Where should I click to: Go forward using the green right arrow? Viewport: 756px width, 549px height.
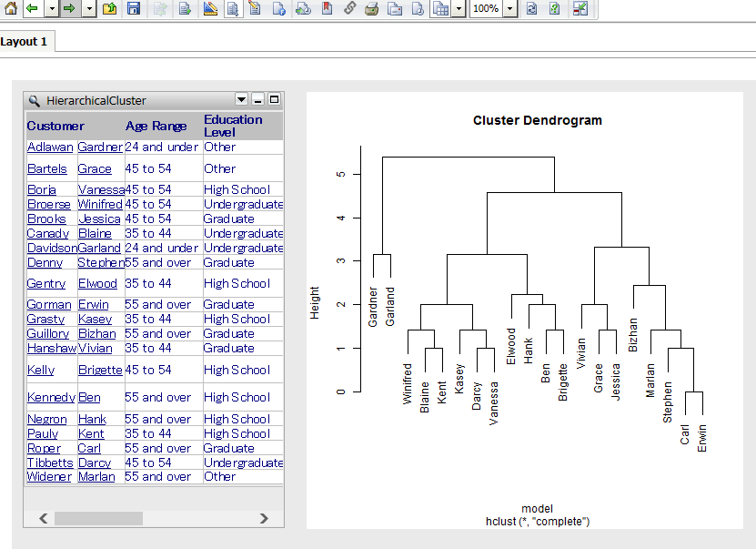[69, 8]
